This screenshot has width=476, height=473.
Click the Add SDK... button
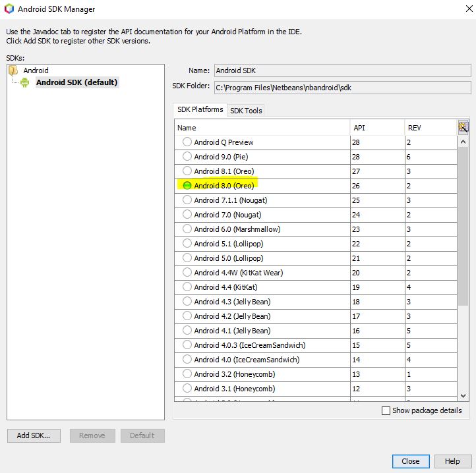click(34, 435)
